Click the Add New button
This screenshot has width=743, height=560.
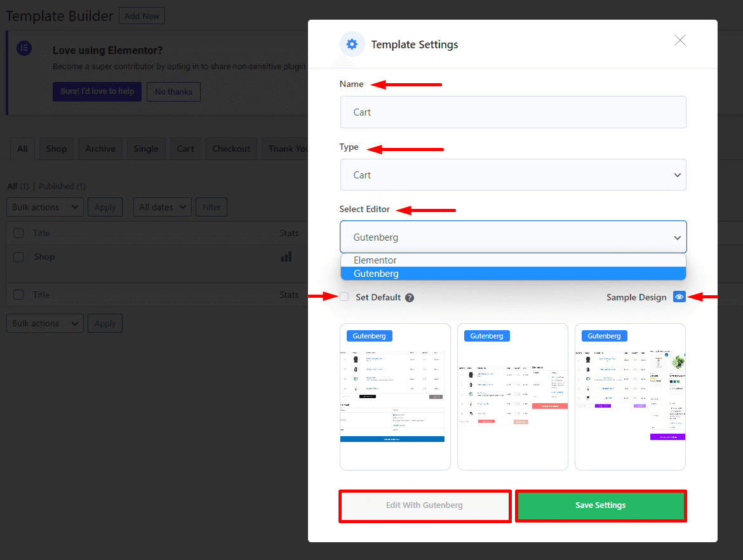pyautogui.click(x=142, y=16)
